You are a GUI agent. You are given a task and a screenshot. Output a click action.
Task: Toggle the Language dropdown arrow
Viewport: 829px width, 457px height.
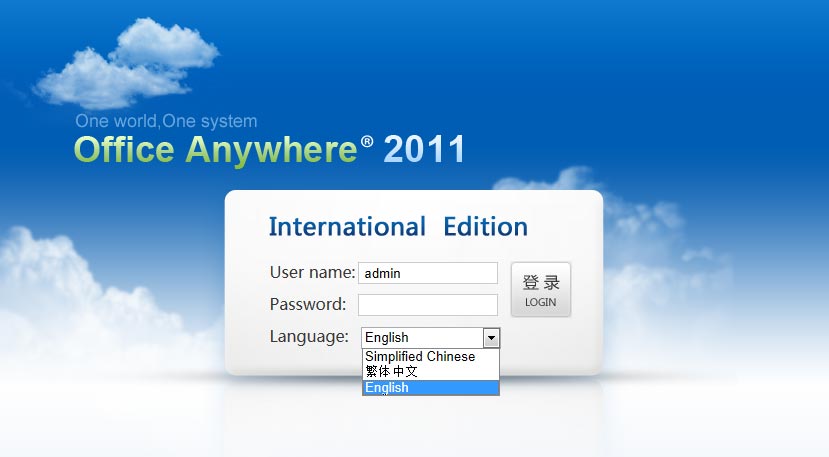point(491,337)
